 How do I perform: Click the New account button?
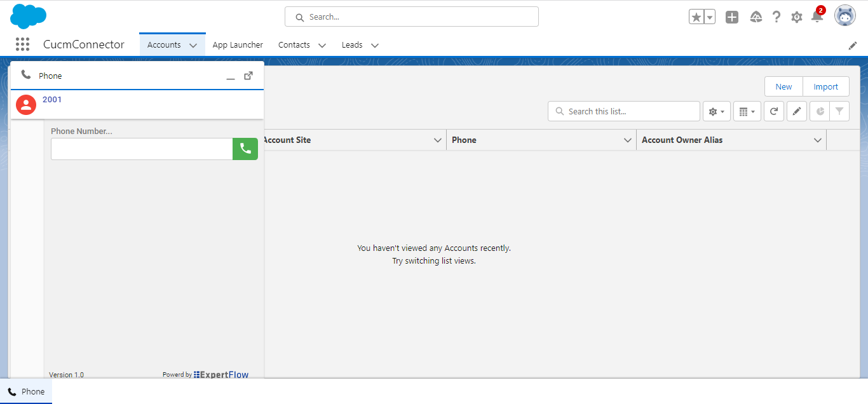783,86
